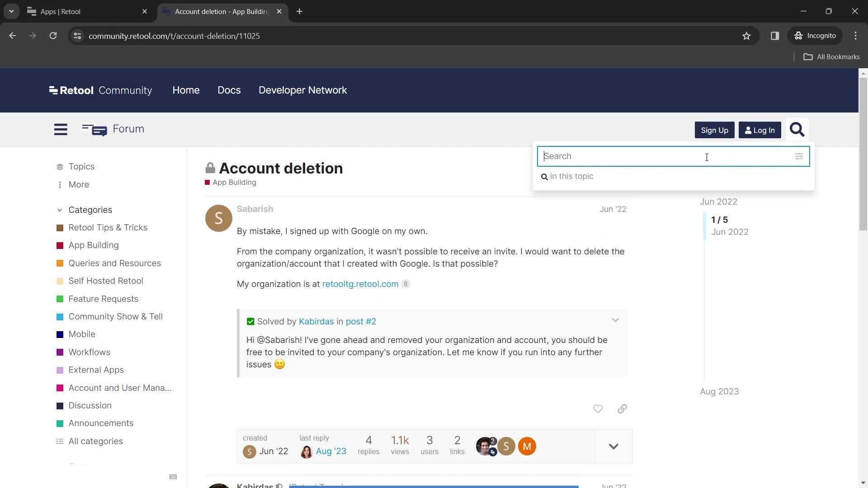
Task: Select Topics in the sidebar
Action: 81,167
